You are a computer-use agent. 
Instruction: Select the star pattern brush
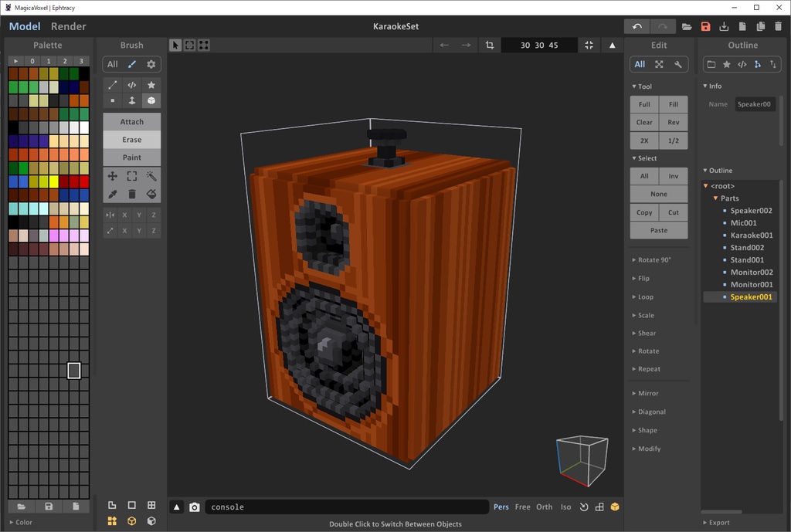(x=151, y=85)
